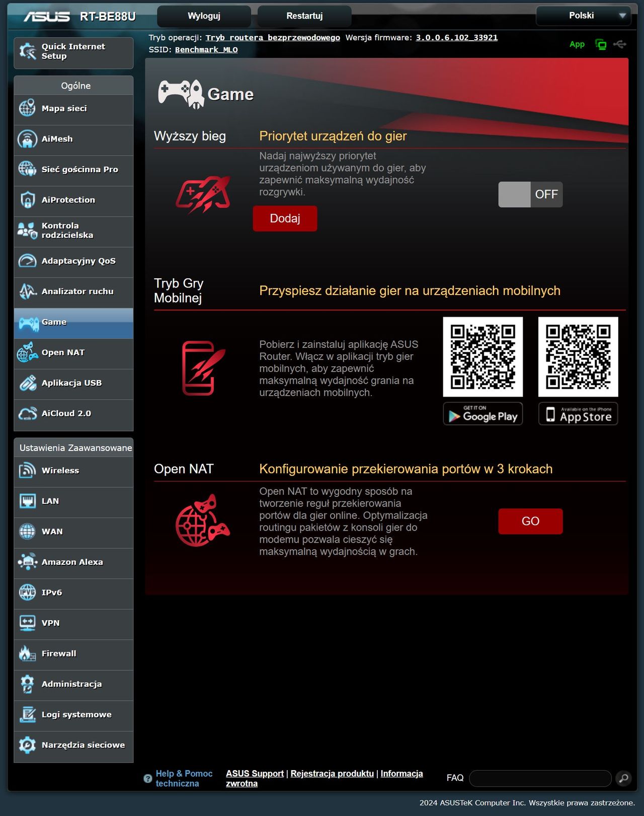Image resolution: width=644 pixels, height=816 pixels.
Task: Click the ASUS logo
Action: pyautogui.click(x=47, y=17)
